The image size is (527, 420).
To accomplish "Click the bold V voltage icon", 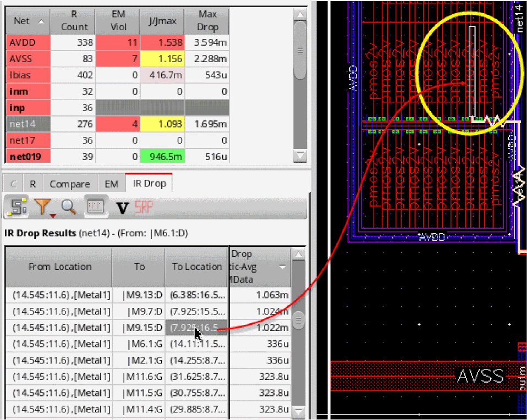I will point(123,207).
